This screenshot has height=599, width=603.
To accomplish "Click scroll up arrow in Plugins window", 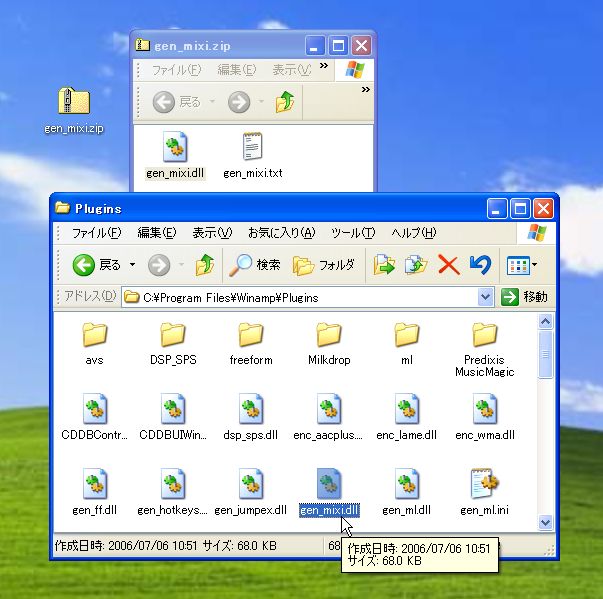I will (545, 321).
